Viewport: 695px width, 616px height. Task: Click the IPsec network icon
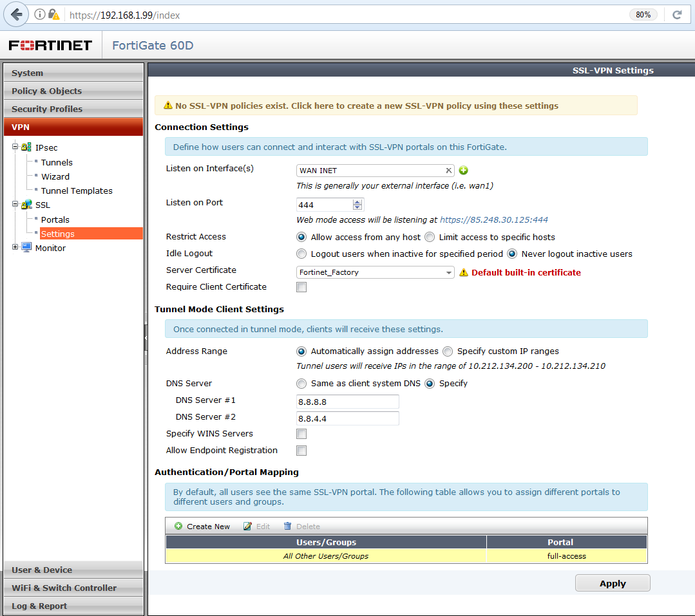(x=26, y=147)
